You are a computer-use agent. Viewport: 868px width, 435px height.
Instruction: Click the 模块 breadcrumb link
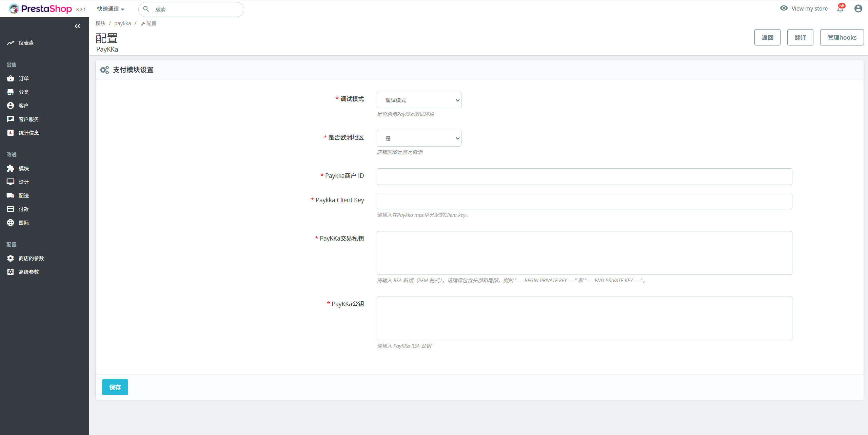[x=100, y=23]
